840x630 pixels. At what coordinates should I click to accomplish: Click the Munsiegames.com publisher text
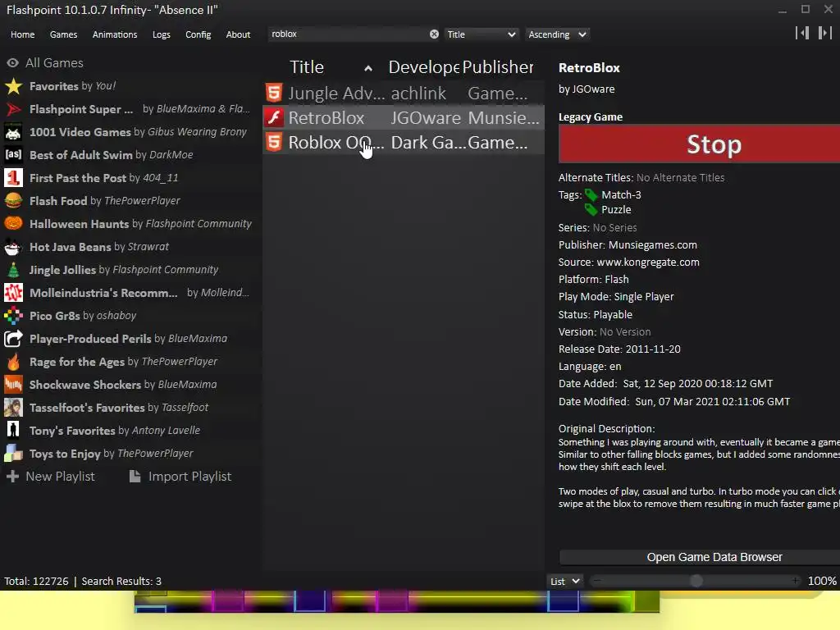pyautogui.click(x=652, y=244)
